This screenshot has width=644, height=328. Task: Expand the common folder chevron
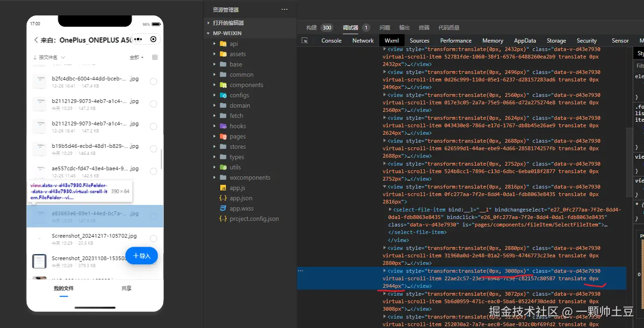point(215,74)
